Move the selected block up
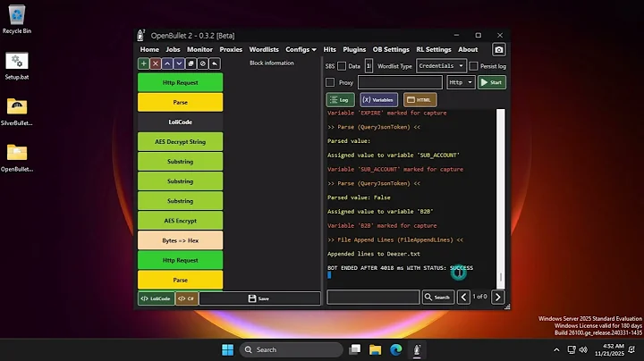644x361 pixels. [x=167, y=63]
